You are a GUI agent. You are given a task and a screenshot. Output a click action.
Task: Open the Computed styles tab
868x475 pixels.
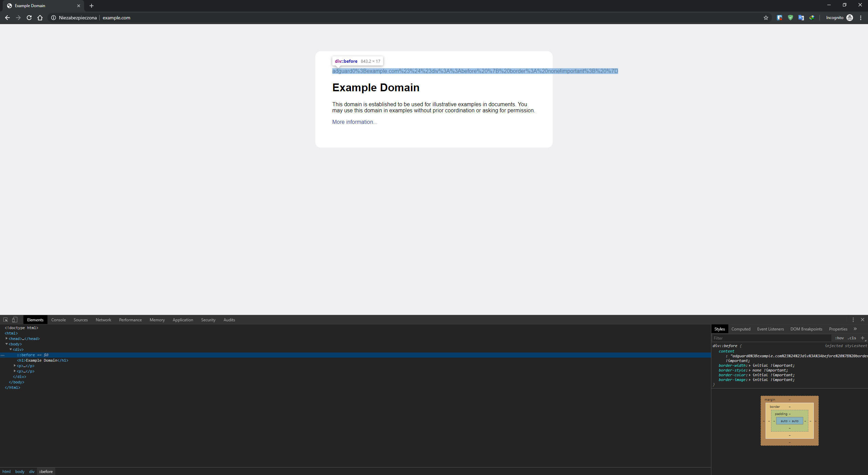point(741,329)
